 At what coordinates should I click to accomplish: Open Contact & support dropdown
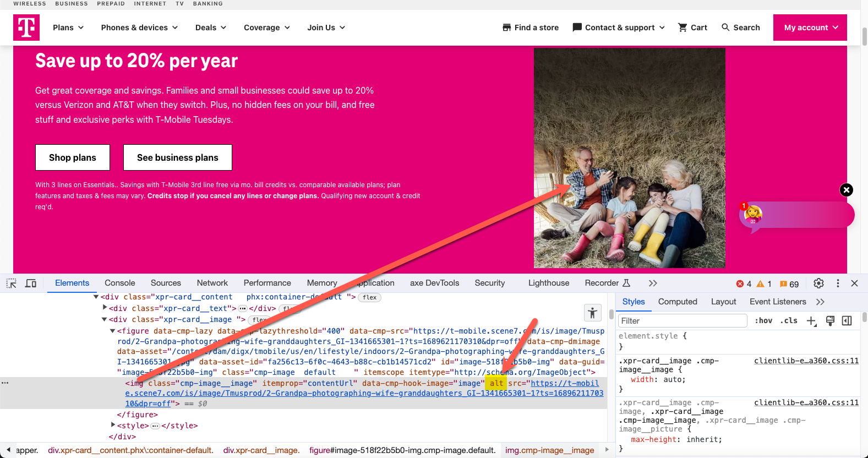619,28
